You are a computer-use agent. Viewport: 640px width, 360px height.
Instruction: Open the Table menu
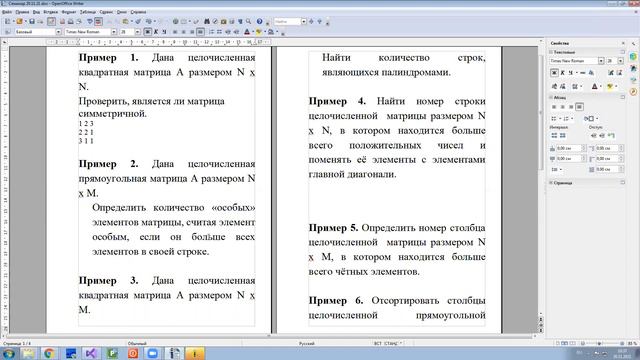[x=87, y=12]
